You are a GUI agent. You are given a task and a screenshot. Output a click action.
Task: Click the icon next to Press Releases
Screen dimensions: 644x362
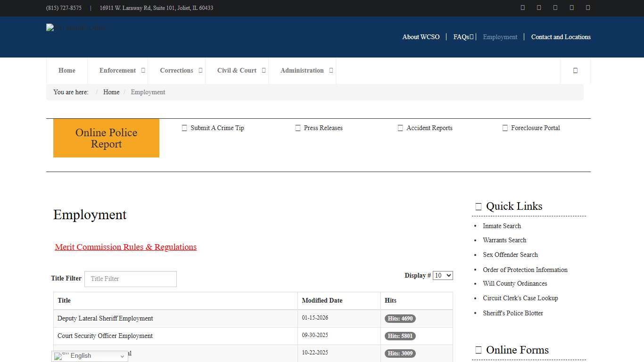click(x=297, y=128)
